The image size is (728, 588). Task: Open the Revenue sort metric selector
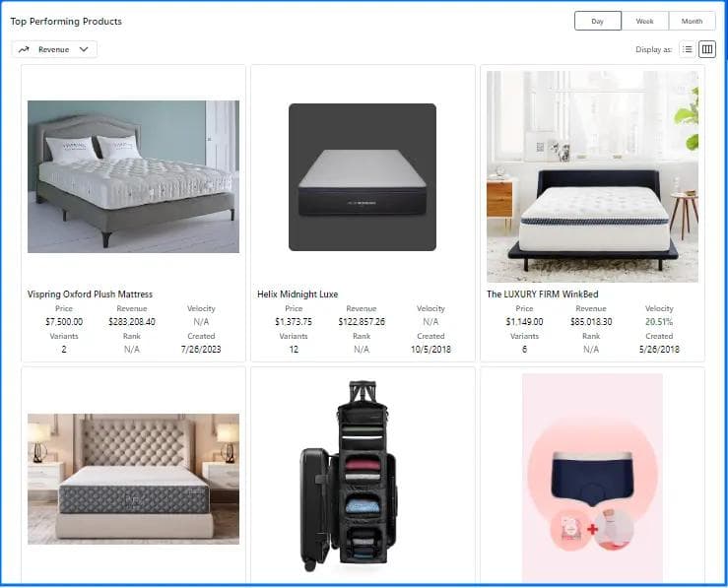coord(54,49)
